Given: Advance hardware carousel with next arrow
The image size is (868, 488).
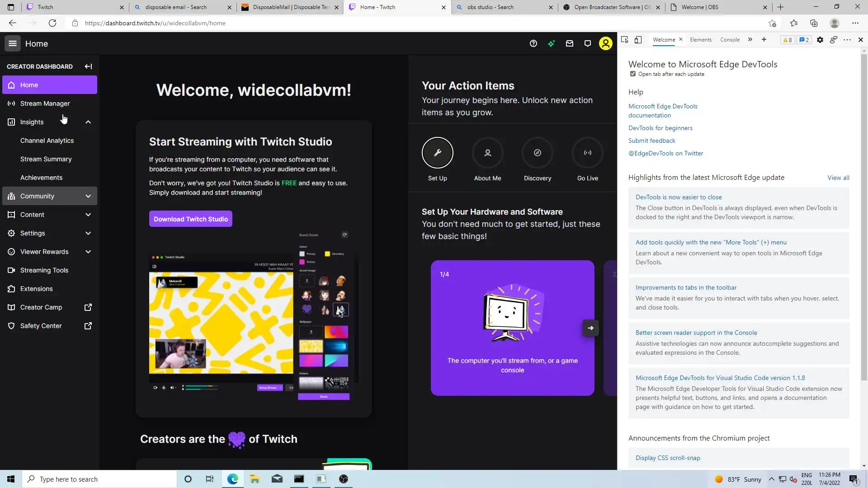Looking at the screenshot, I should 590,328.
